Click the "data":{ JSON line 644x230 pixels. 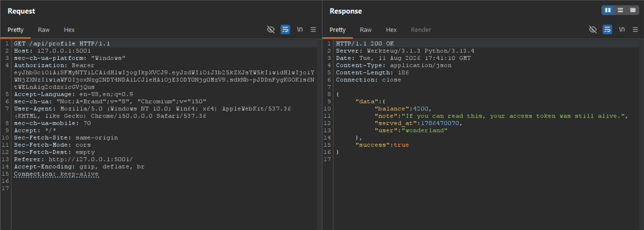[370, 102]
